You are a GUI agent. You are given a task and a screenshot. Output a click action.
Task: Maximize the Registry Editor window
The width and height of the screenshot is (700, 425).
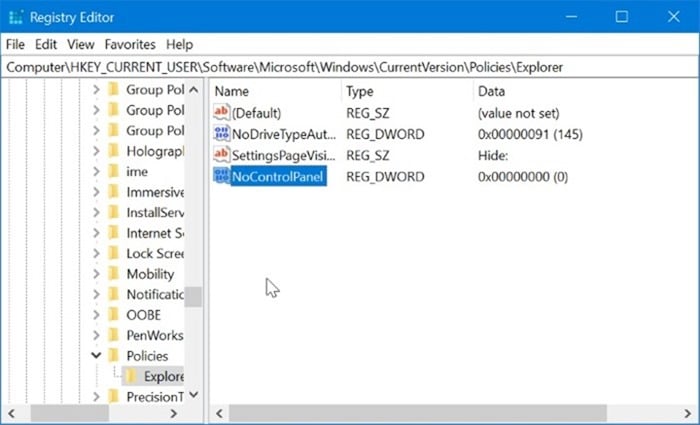[x=622, y=17]
